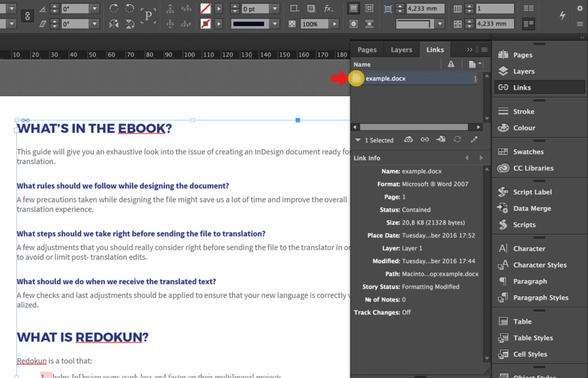Click the dark blue stroke color swatch

(x=250, y=24)
